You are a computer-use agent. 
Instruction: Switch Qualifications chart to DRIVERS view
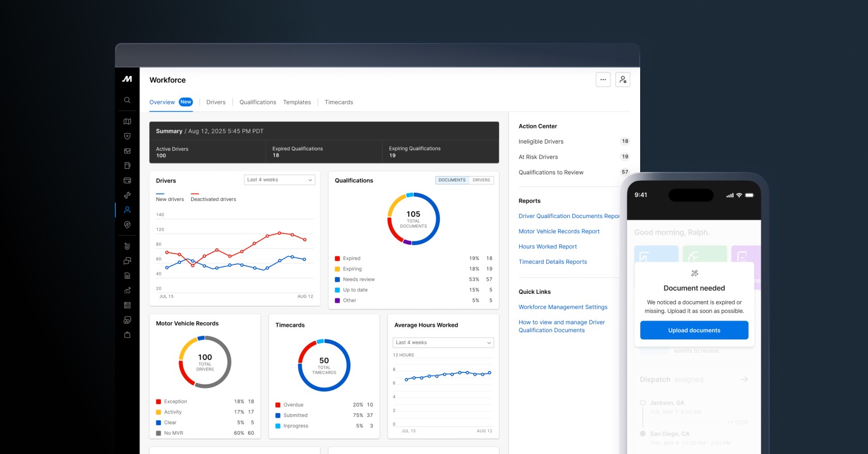[x=481, y=180]
